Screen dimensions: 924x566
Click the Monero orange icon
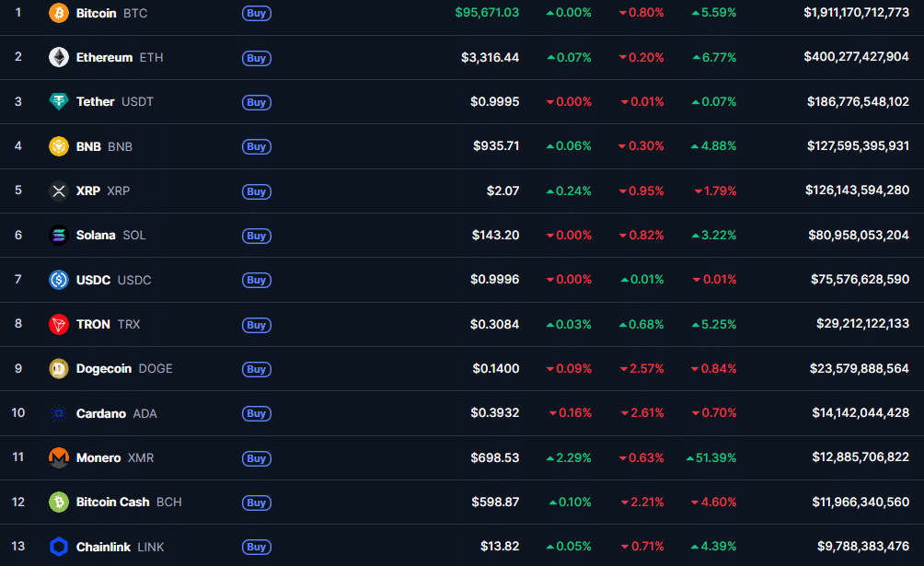click(57, 457)
